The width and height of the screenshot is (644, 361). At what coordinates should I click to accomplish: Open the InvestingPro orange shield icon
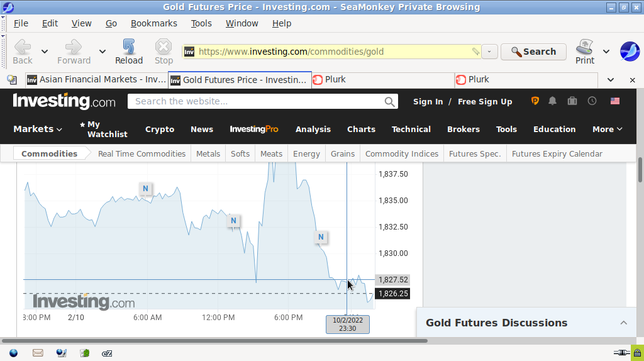535,101
